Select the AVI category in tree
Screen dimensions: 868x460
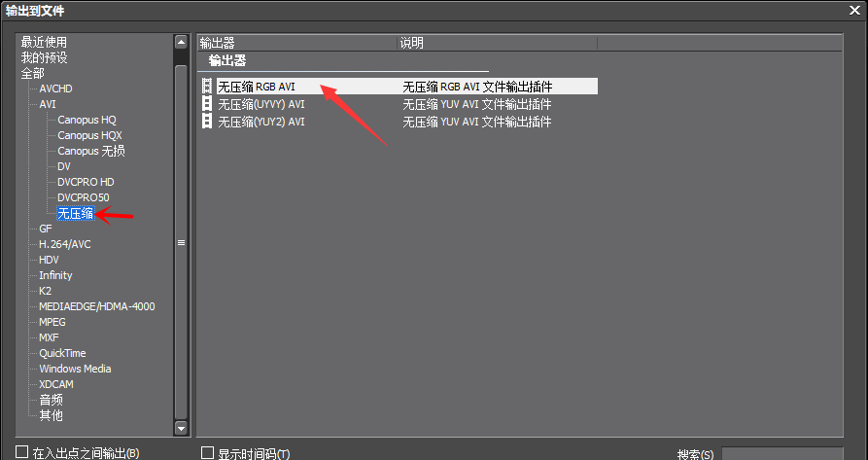click(48, 104)
